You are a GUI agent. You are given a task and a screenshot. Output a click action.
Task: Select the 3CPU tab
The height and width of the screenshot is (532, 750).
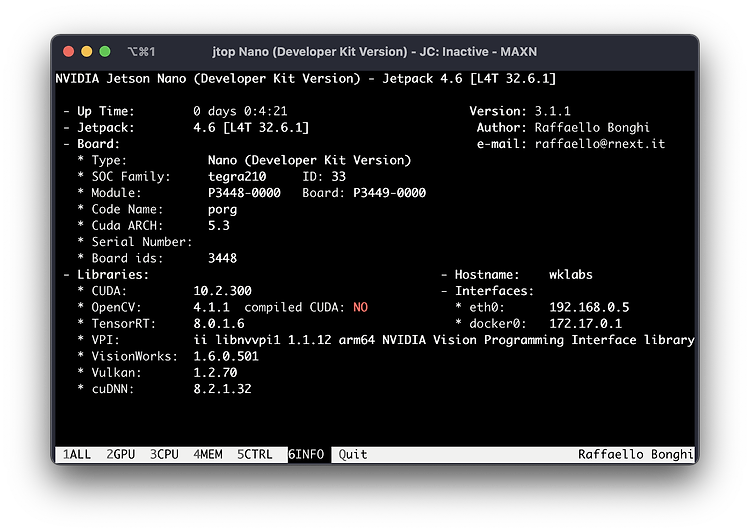click(164, 454)
